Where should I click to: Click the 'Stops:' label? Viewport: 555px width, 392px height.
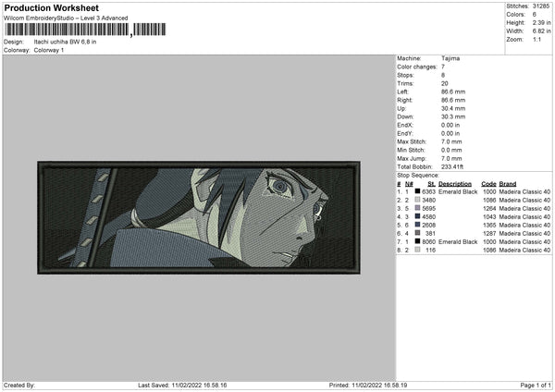coord(405,75)
